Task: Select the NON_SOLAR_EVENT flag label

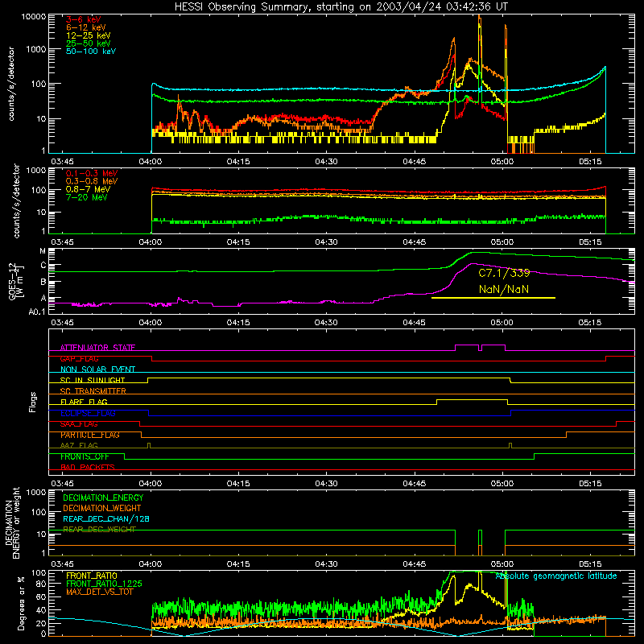Action: click(x=97, y=369)
